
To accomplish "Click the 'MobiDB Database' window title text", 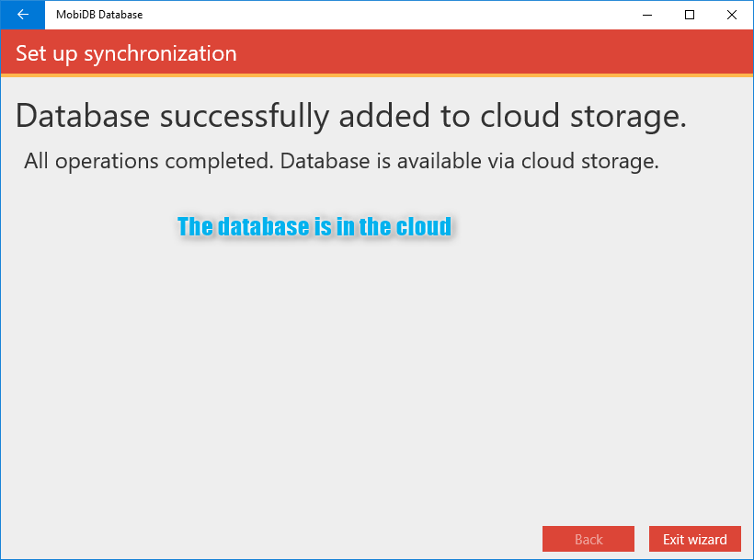I will pos(99,15).
